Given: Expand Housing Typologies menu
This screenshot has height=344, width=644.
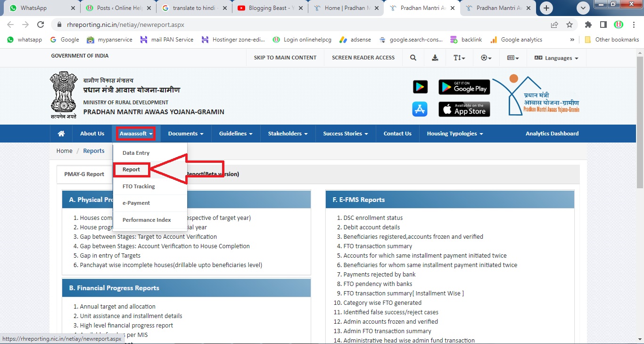Looking at the screenshot, I should pos(455,134).
